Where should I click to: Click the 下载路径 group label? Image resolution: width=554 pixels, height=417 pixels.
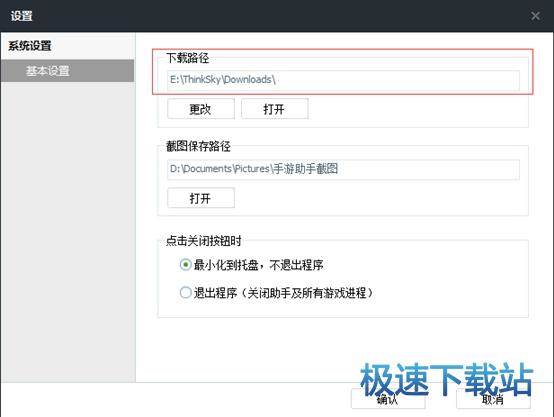point(188,58)
